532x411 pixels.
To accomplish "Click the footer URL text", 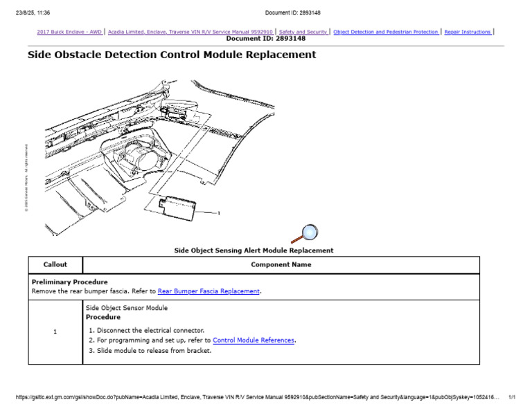I will [258, 397].
